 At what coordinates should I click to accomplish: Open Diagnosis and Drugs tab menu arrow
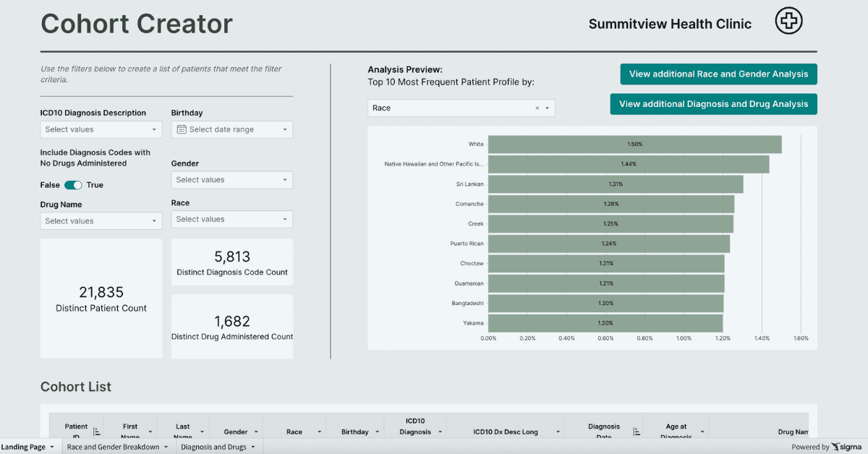tap(253, 447)
